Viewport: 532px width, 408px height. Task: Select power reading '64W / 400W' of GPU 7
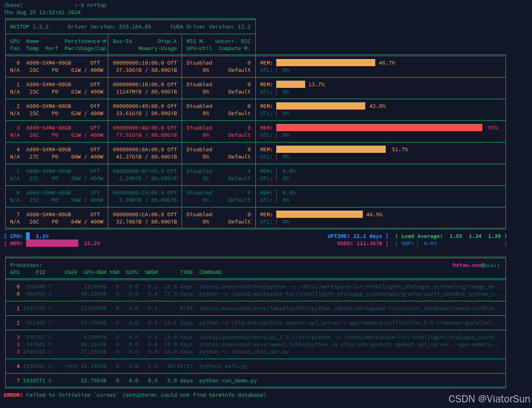click(87, 222)
